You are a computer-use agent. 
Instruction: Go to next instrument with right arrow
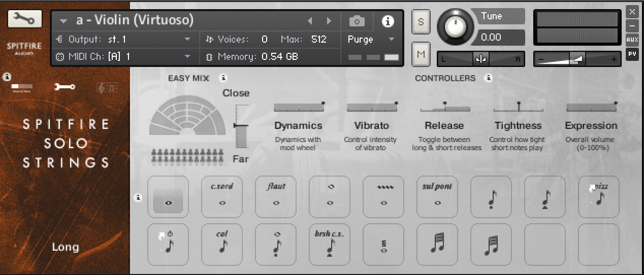[329, 21]
